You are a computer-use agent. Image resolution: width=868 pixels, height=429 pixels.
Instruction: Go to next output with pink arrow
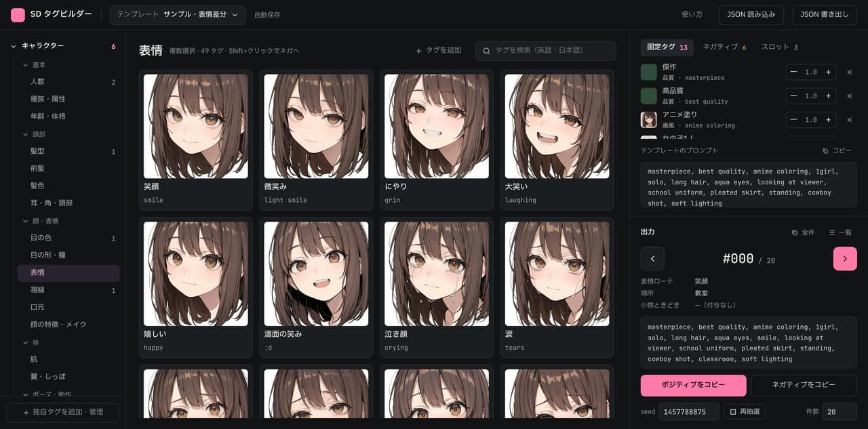click(x=845, y=259)
